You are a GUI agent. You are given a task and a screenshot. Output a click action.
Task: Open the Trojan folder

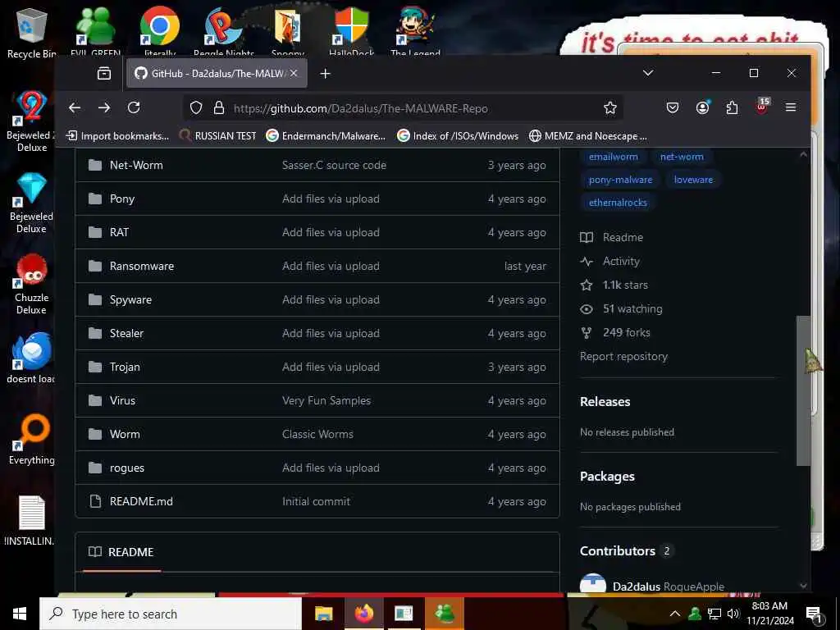pyautogui.click(x=125, y=367)
